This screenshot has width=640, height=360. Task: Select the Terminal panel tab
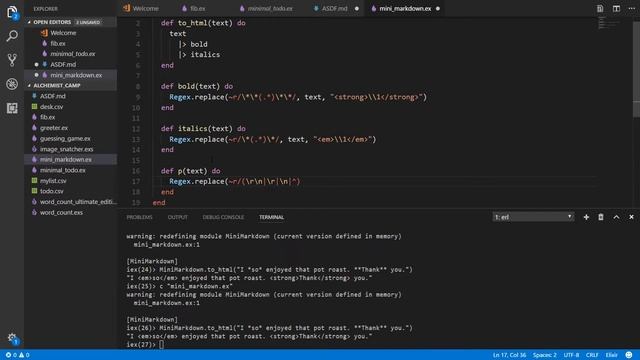coord(271,217)
